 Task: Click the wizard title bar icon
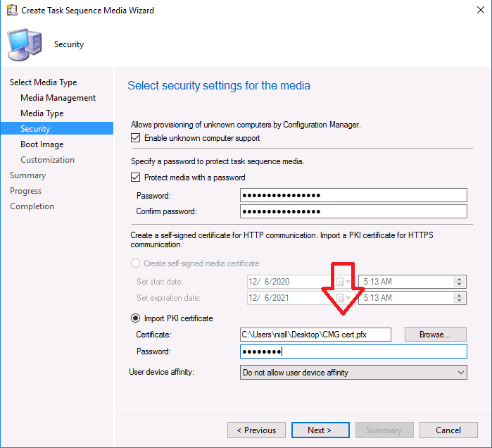tap(12, 10)
